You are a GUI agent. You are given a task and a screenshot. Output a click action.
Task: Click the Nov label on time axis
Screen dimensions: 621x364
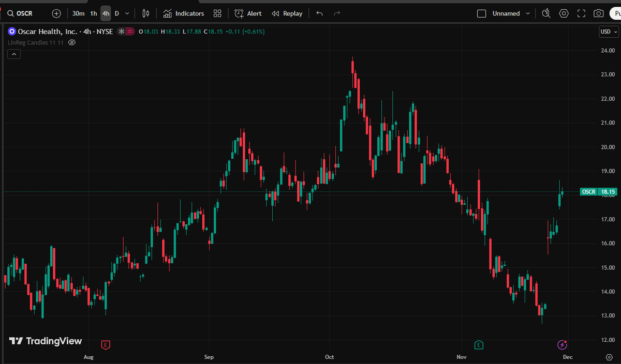[462, 357]
